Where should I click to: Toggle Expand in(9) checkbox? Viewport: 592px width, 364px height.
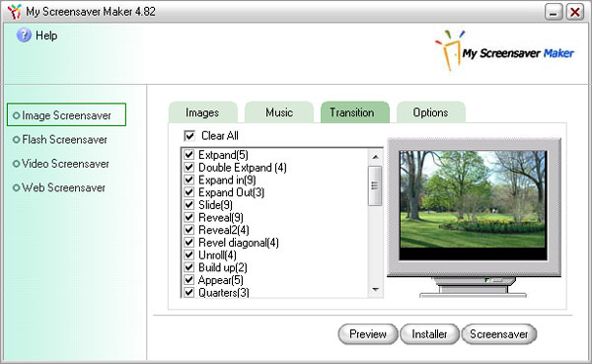(188, 180)
